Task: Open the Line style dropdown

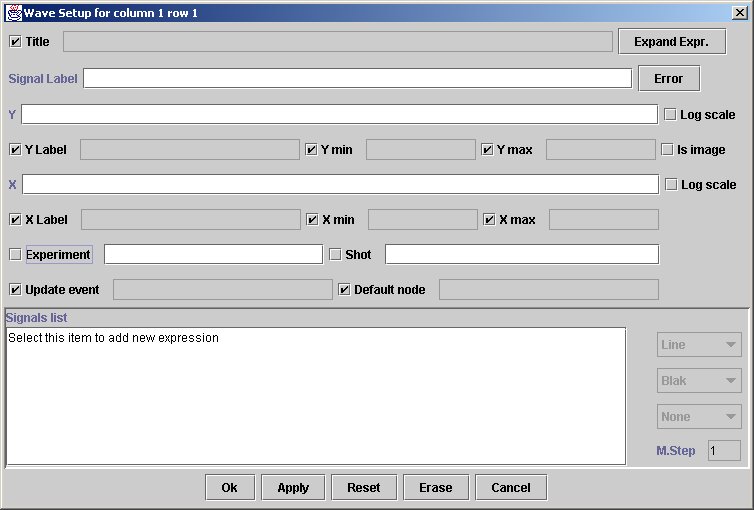Action: coord(699,345)
